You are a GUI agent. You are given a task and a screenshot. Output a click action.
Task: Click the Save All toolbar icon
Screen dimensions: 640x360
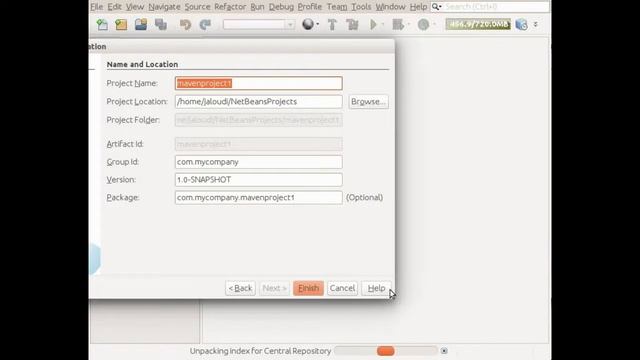click(x=161, y=24)
